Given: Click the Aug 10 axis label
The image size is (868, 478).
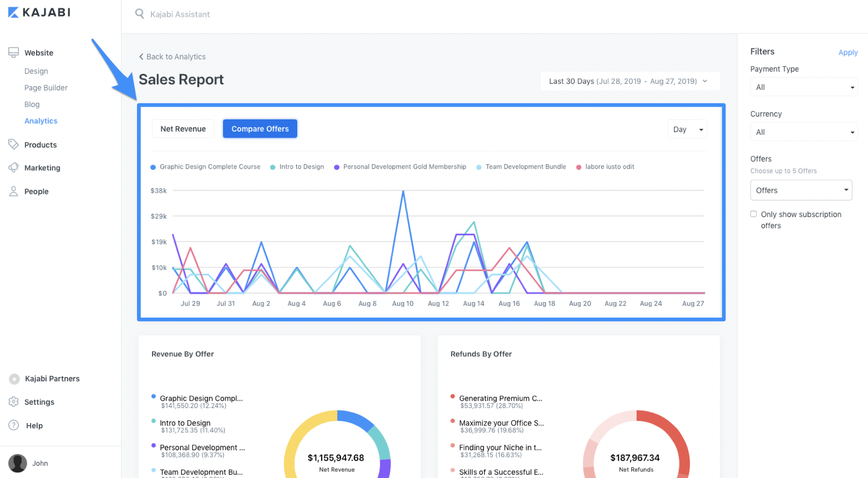Looking at the screenshot, I should [x=403, y=304].
